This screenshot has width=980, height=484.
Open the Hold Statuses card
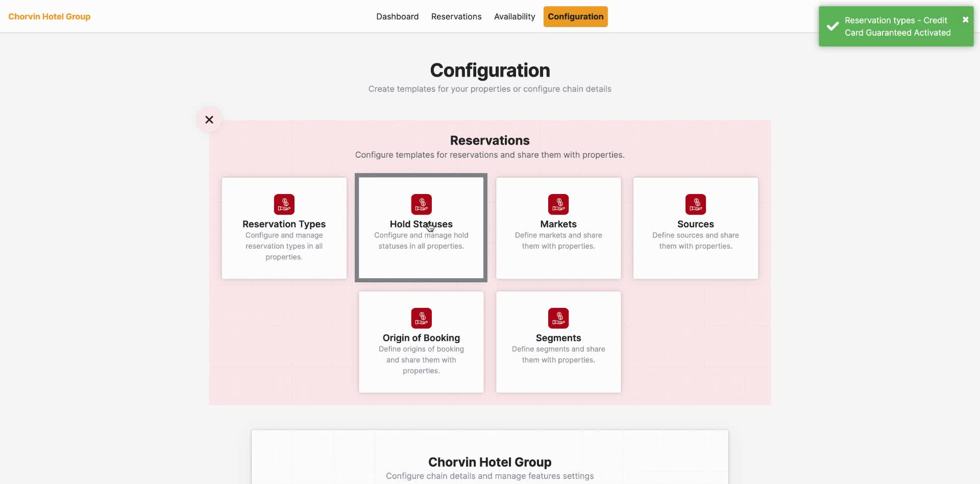(421, 228)
